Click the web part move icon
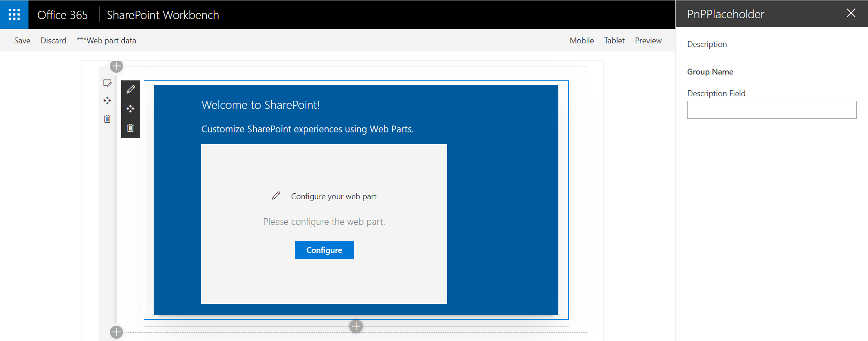868x341 pixels. pyautogui.click(x=131, y=109)
